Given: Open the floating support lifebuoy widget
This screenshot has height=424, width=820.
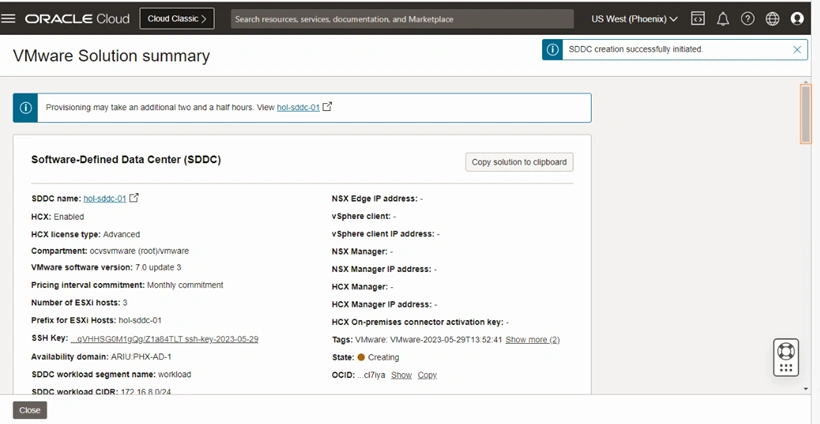Looking at the screenshot, I should click(786, 357).
